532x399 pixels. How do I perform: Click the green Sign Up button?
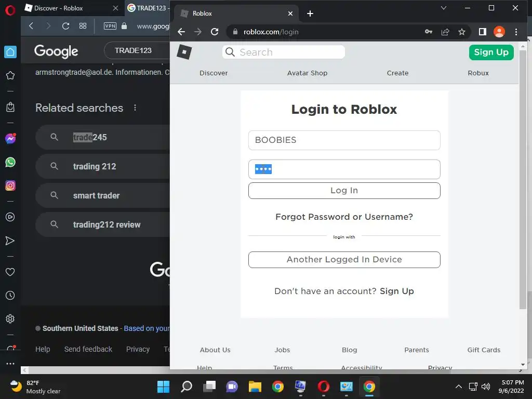491,52
